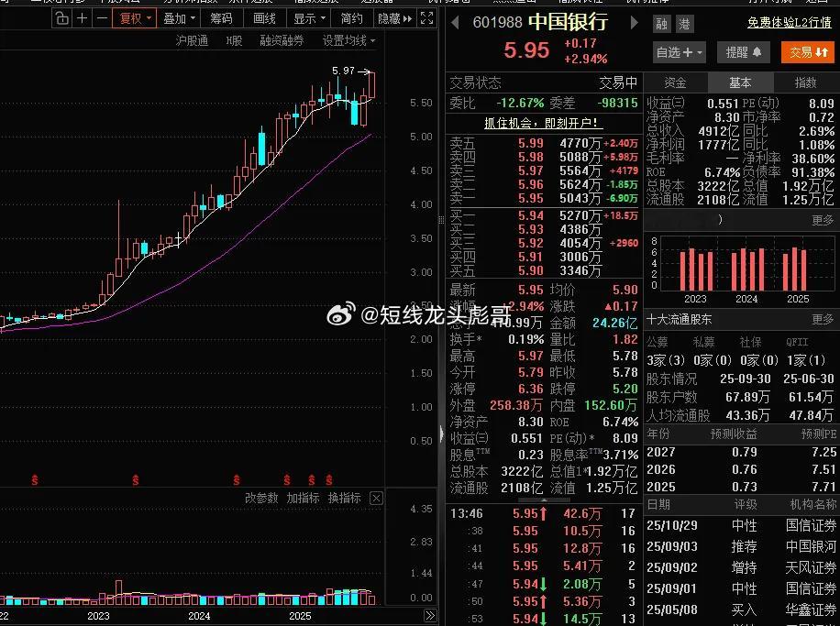Click the stock code 601988
The width and height of the screenshot is (840, 626).
click(498, 23)
